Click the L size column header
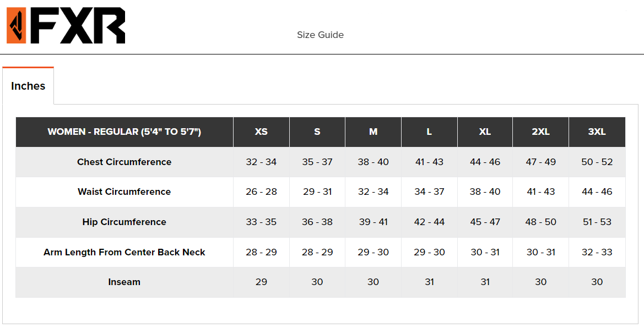The image size is (644, 328). [429, 132]
